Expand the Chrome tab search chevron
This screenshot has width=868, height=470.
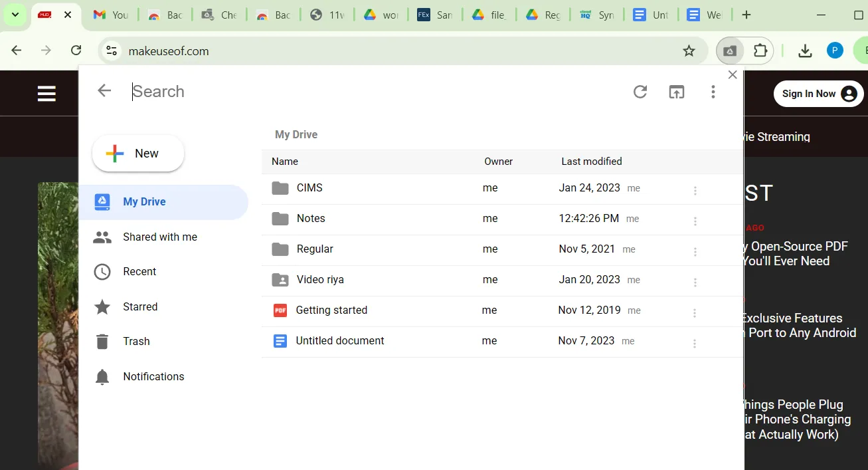tap(15, 14)
